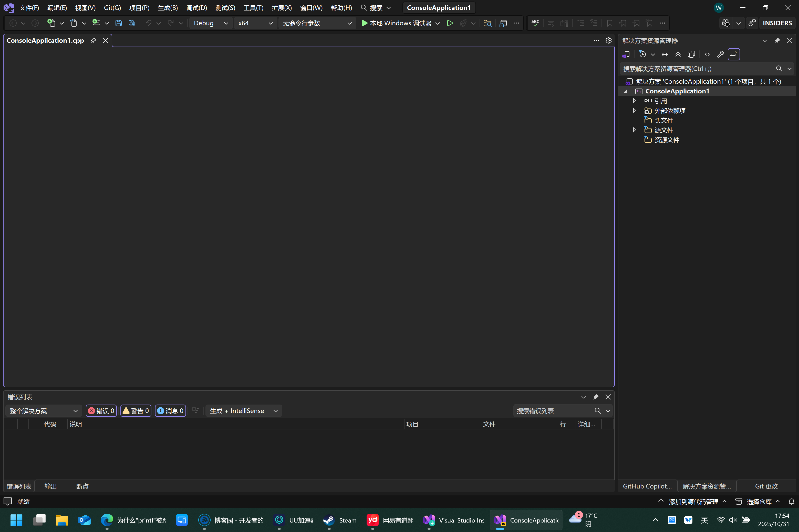Open the Debug configuration dropdown

[x=211, y=23]
